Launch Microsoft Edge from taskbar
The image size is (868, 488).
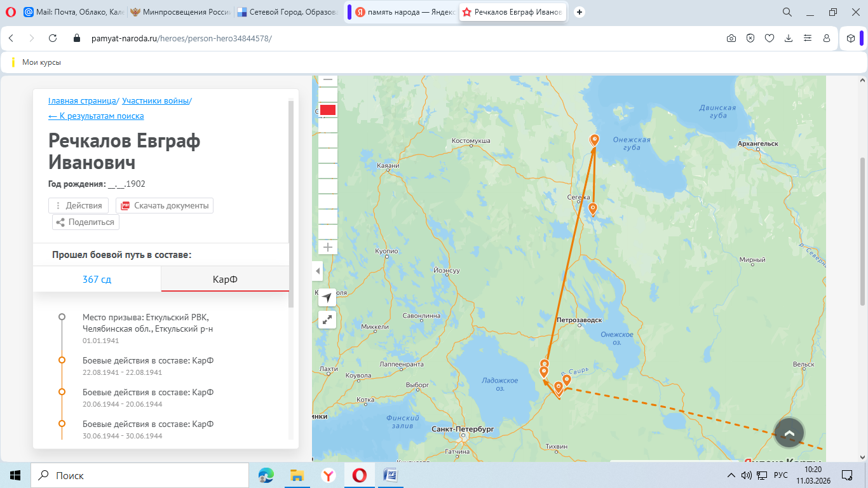pyautogui.click(x=266, y=475)
